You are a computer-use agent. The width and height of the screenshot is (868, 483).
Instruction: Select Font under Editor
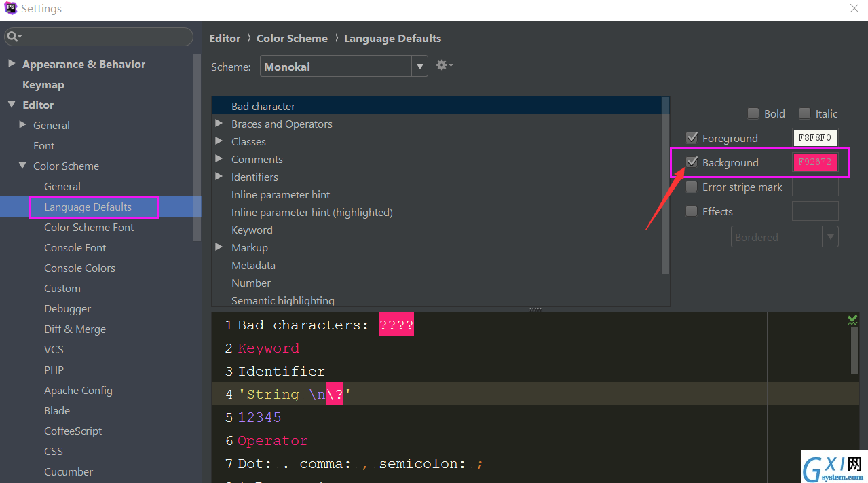coord(44,145)
